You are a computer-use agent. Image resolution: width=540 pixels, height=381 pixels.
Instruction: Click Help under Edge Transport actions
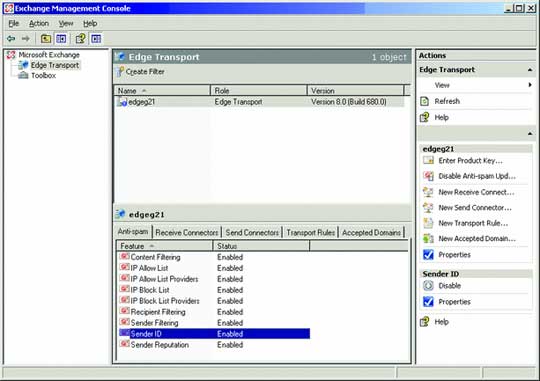[442, 117]
